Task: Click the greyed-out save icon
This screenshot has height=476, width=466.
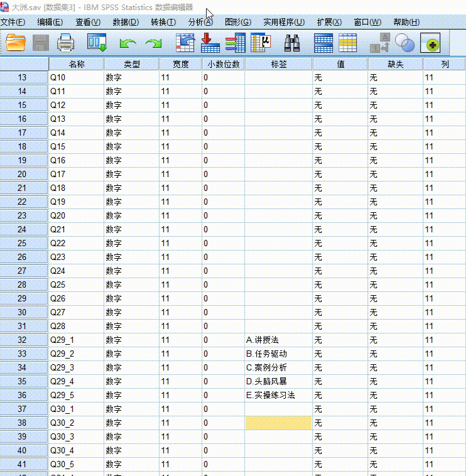Action: point(41,43)
